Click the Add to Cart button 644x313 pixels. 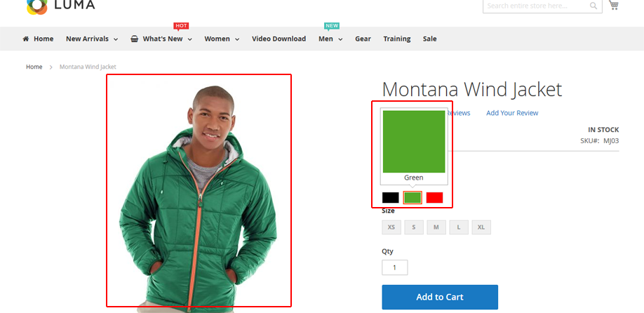440,297
